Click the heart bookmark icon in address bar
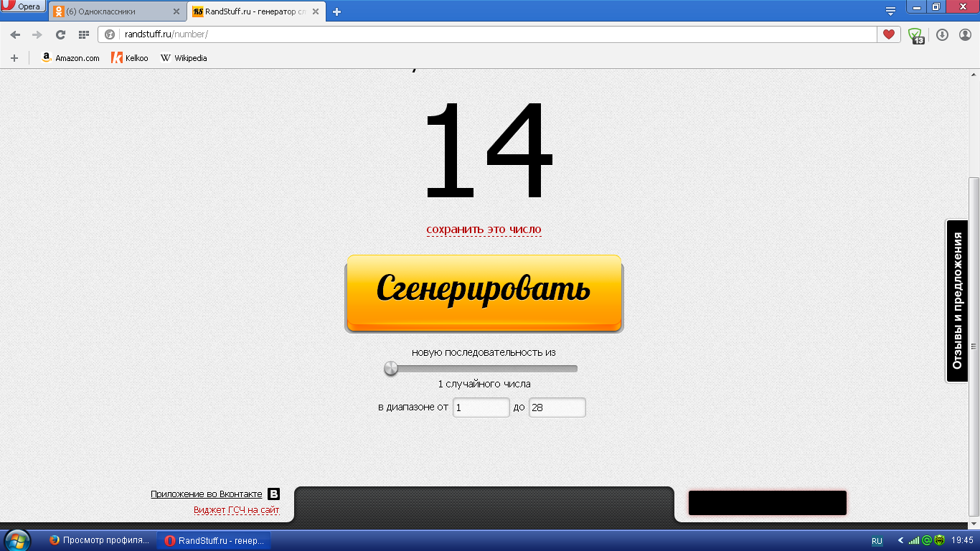 888,34
